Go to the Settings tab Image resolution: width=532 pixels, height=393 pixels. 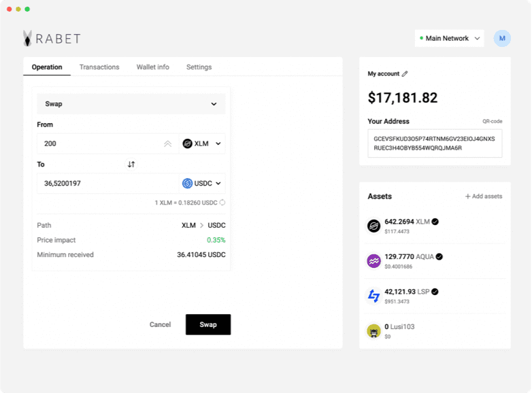(199, 67)
